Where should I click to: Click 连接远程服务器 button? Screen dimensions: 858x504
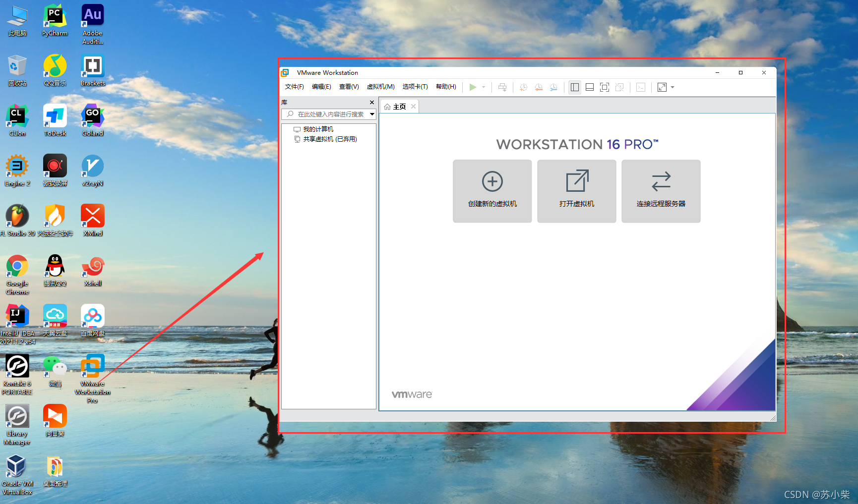click(661, 191)
